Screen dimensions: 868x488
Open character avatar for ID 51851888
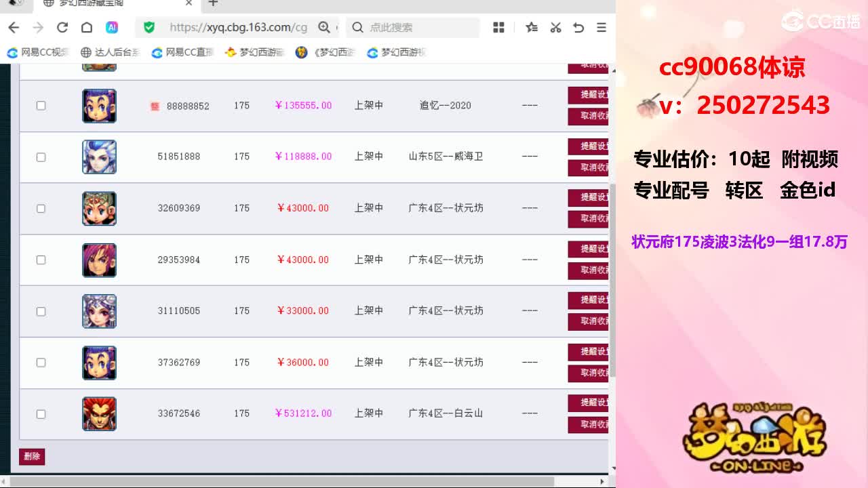point(99,157)
